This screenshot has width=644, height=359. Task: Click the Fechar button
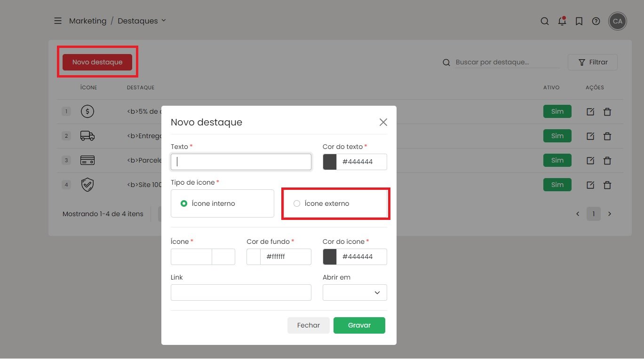(x=309, y=325)
